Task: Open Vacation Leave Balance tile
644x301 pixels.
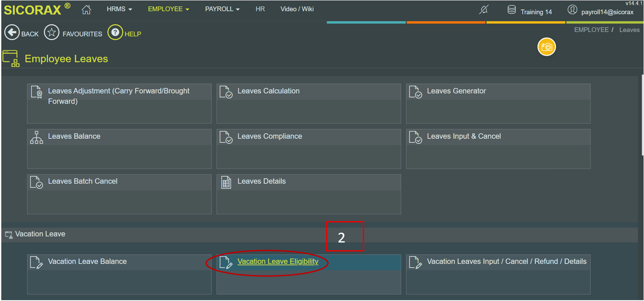Action: 119,275
